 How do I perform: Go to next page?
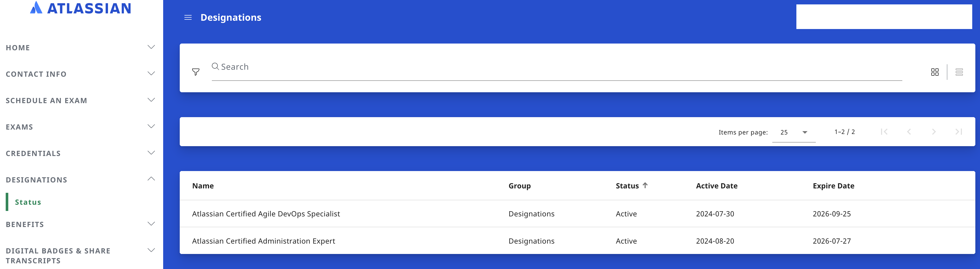click(x=934, y=132)
